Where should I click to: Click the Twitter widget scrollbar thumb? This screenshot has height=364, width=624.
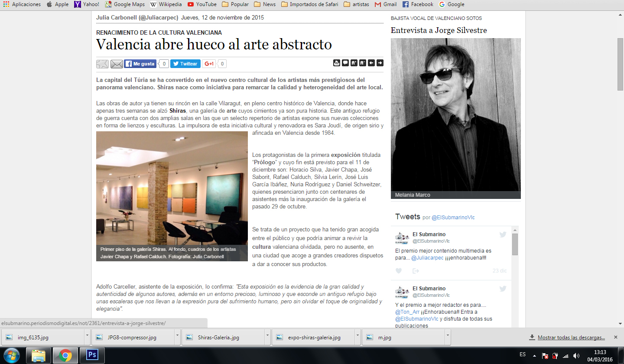[515, 244]
